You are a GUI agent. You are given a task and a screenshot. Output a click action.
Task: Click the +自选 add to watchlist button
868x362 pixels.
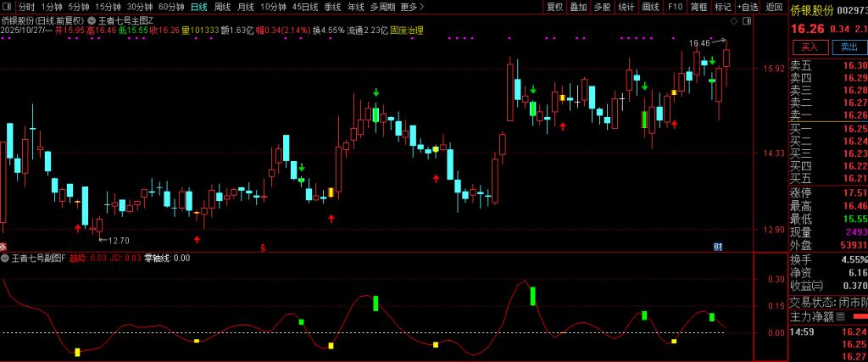748,7
